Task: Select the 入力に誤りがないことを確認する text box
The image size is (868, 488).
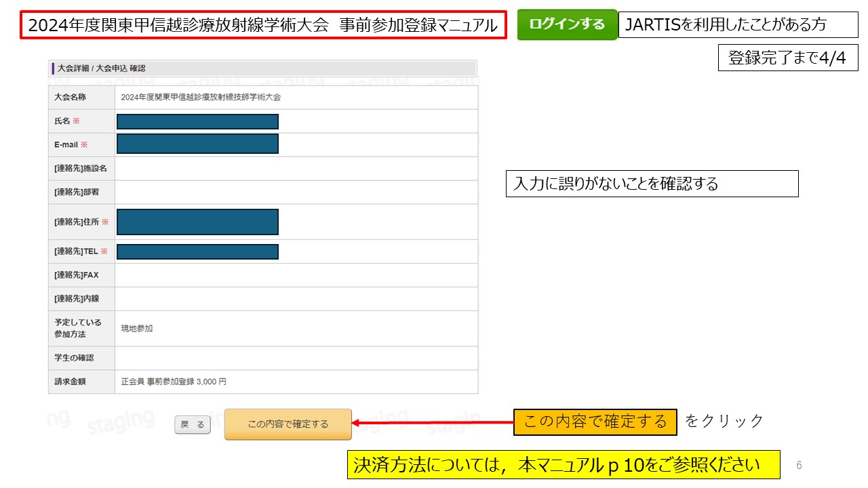Action: (x=652, y=184)
